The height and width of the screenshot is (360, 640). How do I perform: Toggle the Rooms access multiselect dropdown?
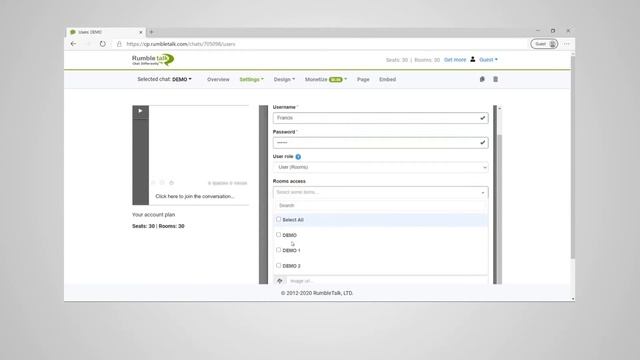coord(380,192)
